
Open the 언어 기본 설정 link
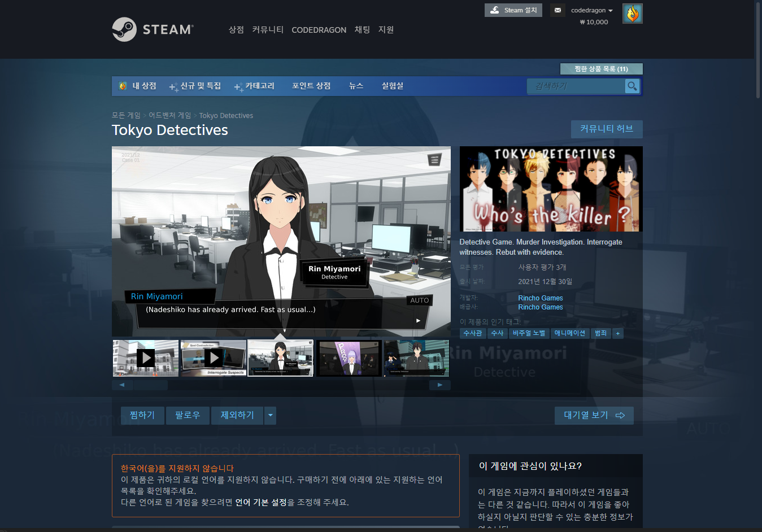pyautogui.click(x=261, y=502)
